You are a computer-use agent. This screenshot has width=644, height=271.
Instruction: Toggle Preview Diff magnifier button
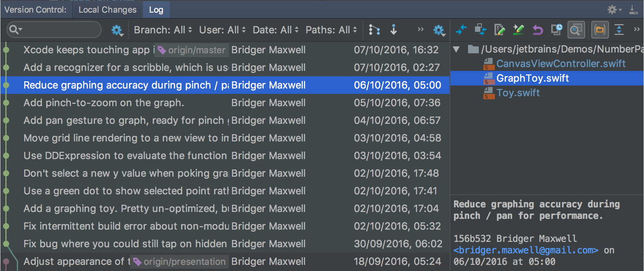pos(576,30)
